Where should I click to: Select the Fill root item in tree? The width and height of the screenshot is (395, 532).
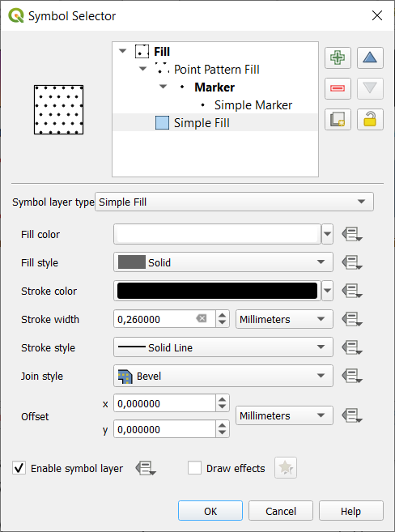(162, 52)
